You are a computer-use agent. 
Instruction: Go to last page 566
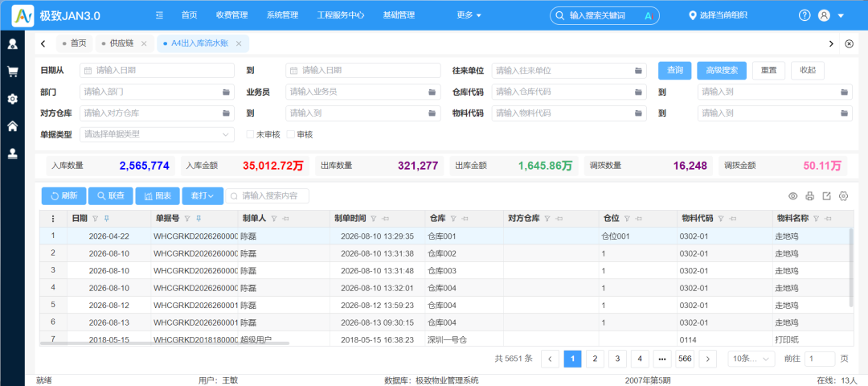[686, 359]
